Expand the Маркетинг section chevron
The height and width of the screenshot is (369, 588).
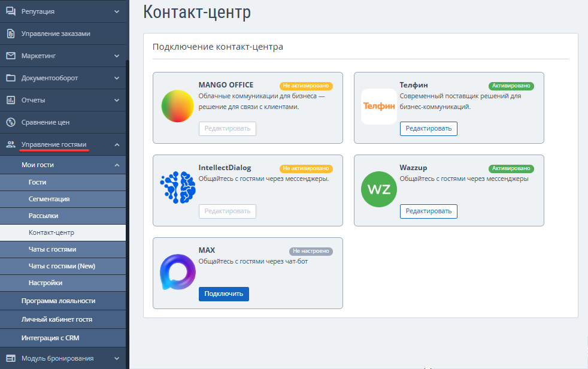pos(117,56)
